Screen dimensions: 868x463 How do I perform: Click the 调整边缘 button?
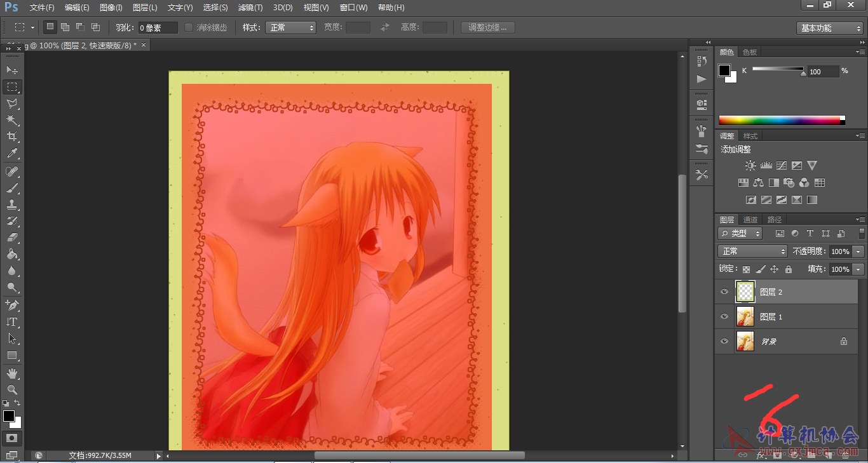(488, 27)
